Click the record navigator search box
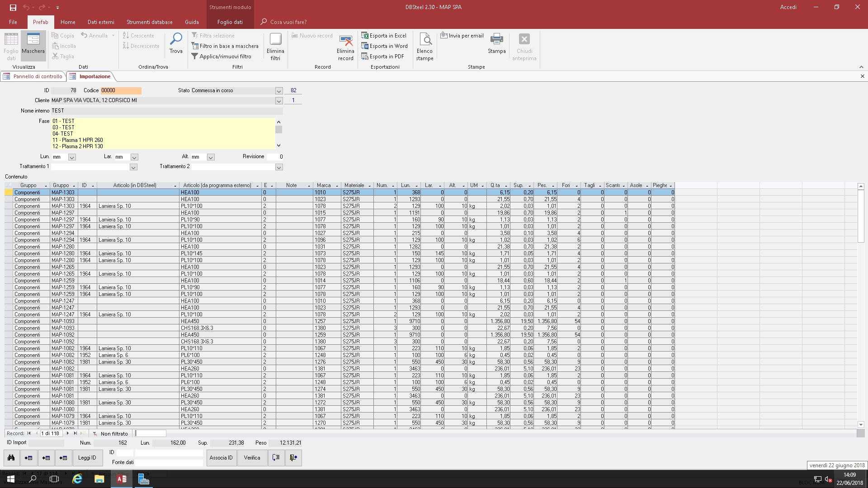Image resolution: width=868 pixels, height=488 pixels. coord(151,433)
